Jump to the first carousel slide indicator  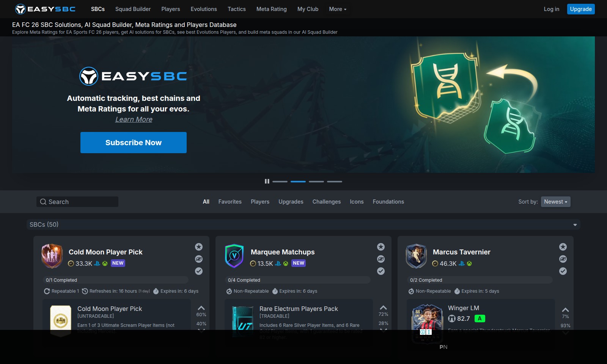point(280,182)
